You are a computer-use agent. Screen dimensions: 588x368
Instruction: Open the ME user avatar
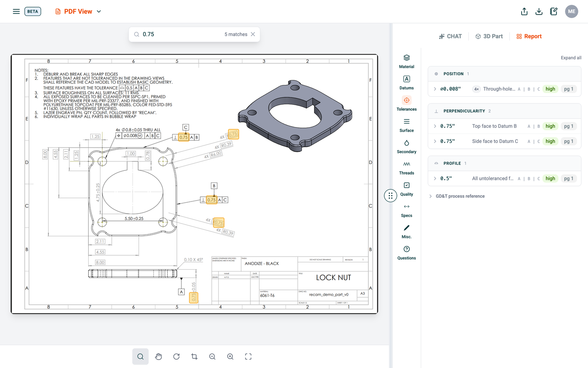point(572,11)
